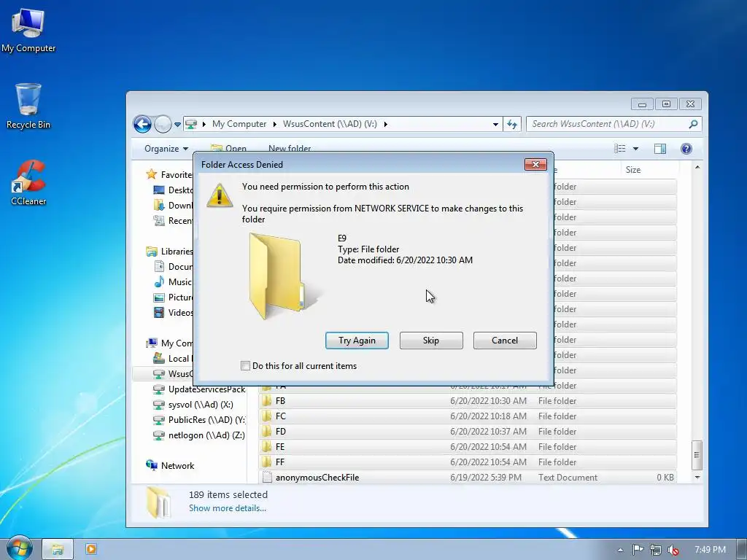Click the Forward navigation arrow in Explorer
747x560 pixels.
(x=163, y=124)
